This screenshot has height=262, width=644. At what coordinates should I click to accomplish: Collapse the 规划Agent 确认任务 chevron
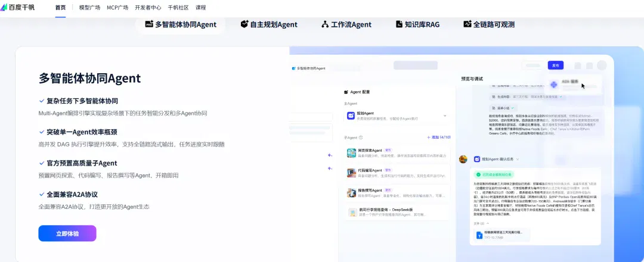point(518,159)
